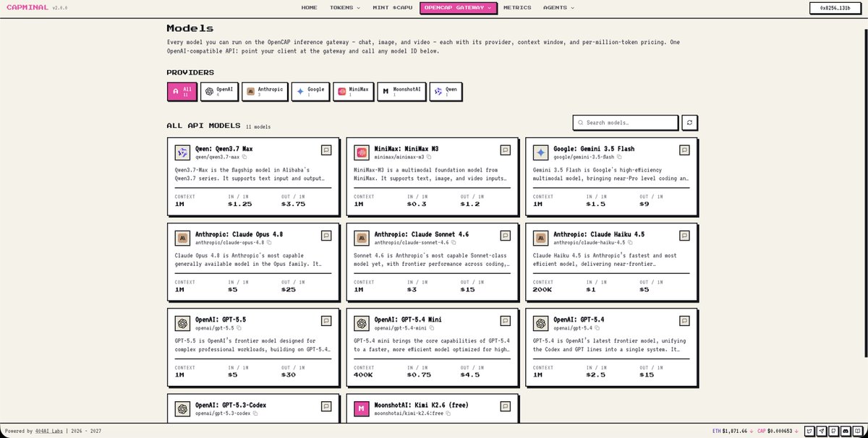The height and width of the screenshot is (438, 868).
Task: Follow the 404AI Labs link
Action: pos(49,431)
